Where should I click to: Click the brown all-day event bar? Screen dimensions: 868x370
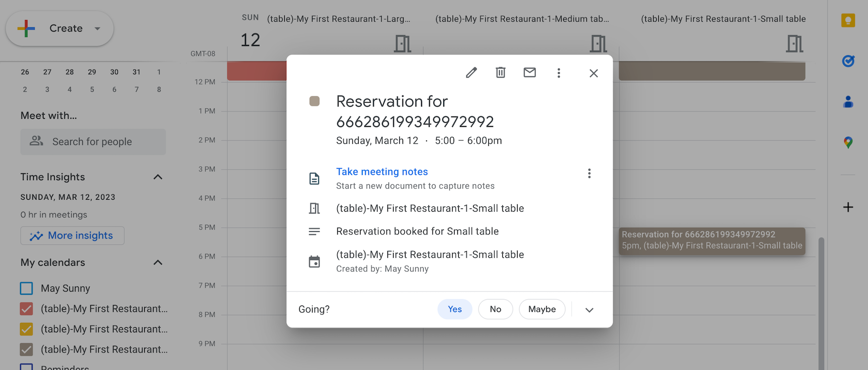tap(712, 71)
